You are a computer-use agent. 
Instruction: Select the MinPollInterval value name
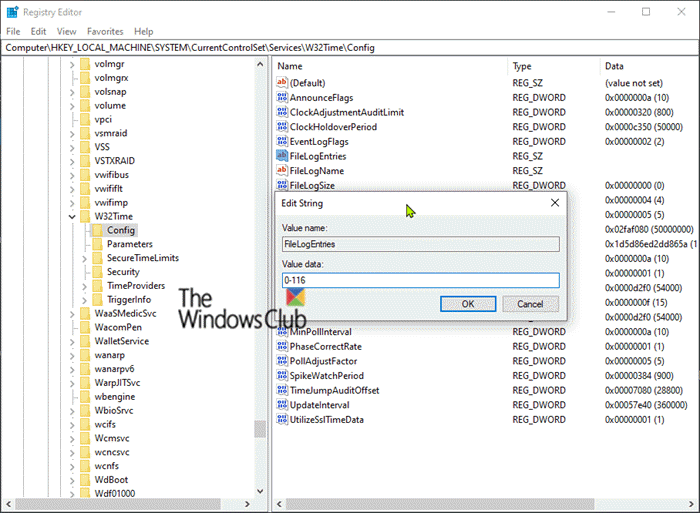click(x=321, y=332)
